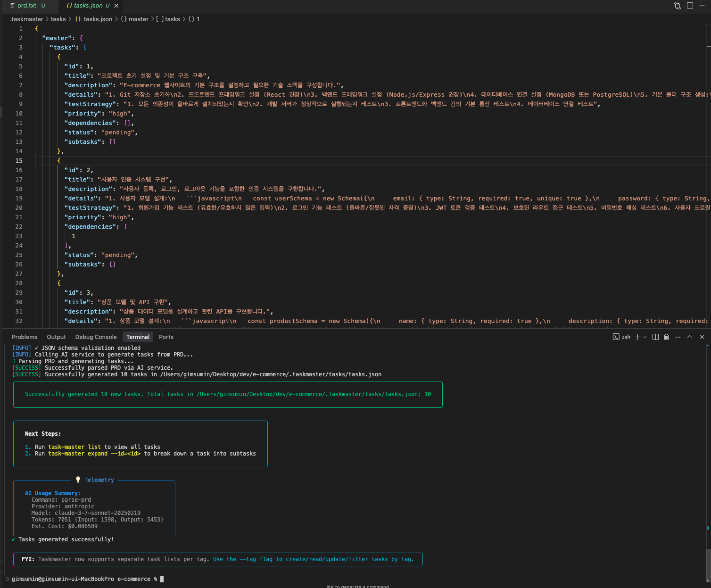Split the editor to the right
Viewport: 711px width, 588px height.
[690, 6]
